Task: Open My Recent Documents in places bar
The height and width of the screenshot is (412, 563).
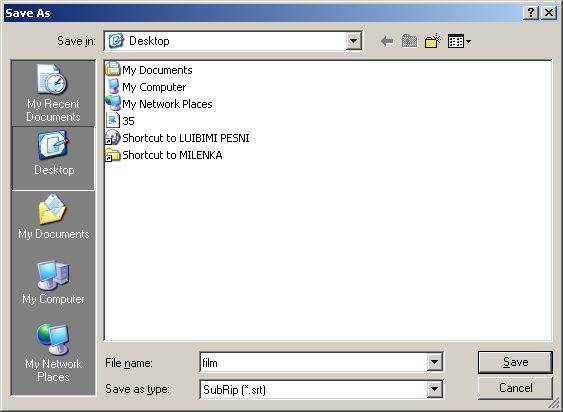Action: click(53, 93)
